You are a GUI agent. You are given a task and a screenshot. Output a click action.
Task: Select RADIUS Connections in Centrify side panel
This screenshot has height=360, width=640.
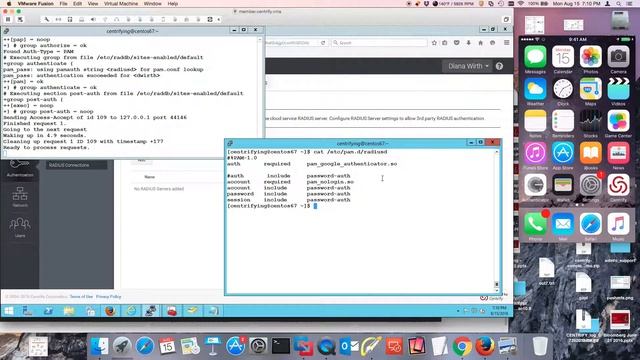[x=76, y=165]
